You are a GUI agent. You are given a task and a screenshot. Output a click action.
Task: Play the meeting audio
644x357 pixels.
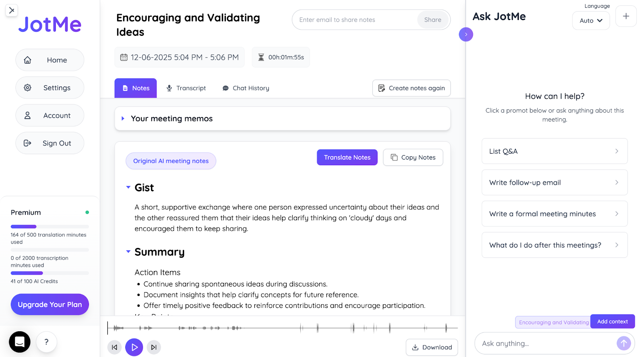[134, 347]
